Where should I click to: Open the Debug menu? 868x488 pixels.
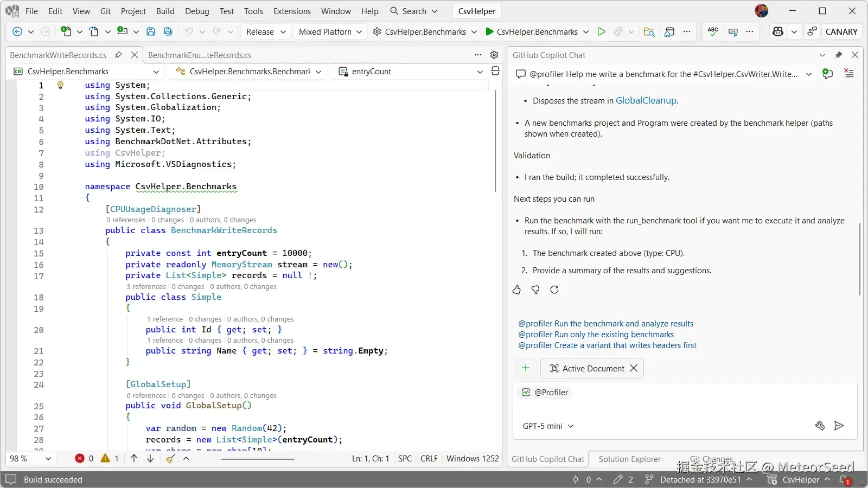tap(197, 11)
